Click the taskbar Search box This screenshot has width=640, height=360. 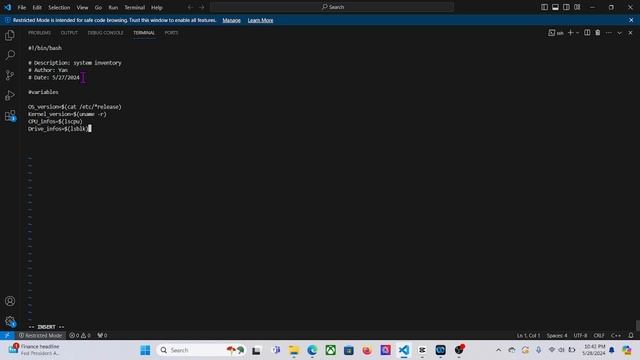tap(200, 350)
